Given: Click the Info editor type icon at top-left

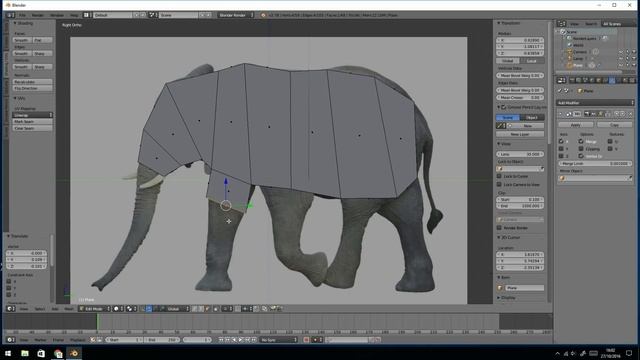Looking at the screenshot, I should pyautogui.click(x=10, y=15).
